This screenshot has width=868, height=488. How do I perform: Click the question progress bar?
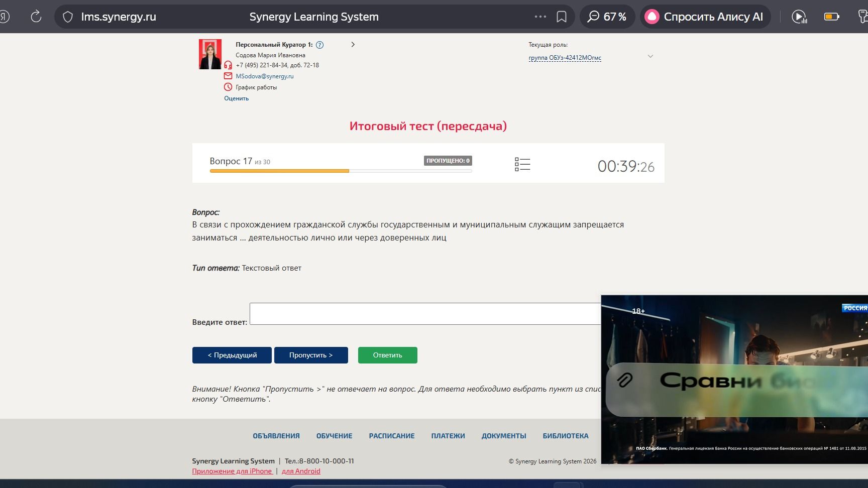[341, 171]
